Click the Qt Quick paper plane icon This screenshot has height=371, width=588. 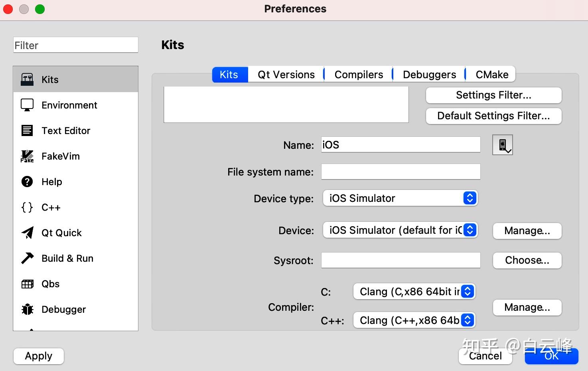point(27,233)
